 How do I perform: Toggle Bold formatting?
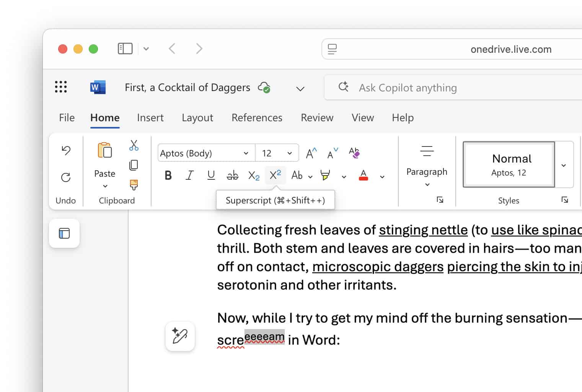tap(168, 175)
